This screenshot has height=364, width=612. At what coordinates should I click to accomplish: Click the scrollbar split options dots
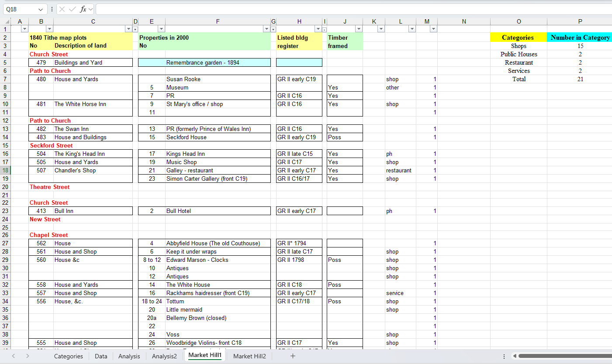tap(504, 356)
